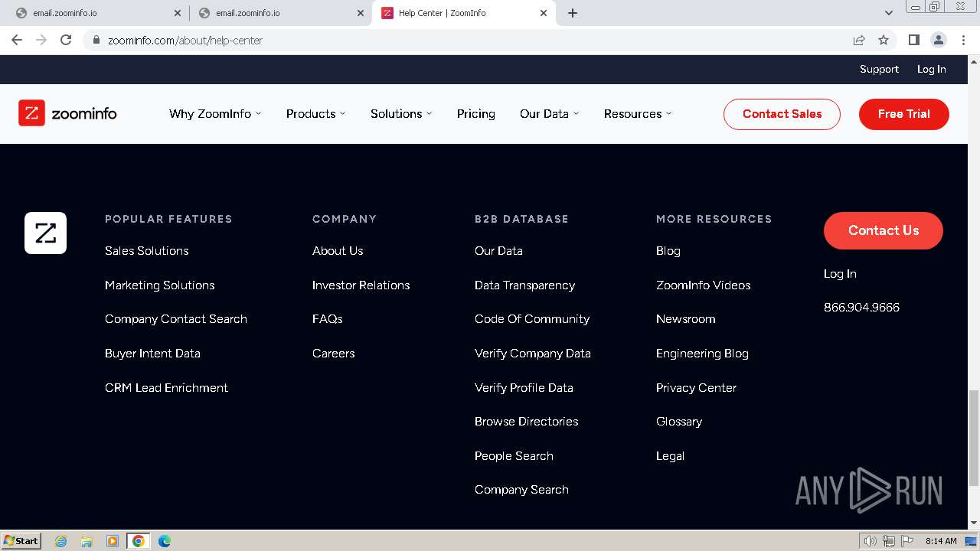
Task: Start a Free Trial
Action: pos(904,114)
